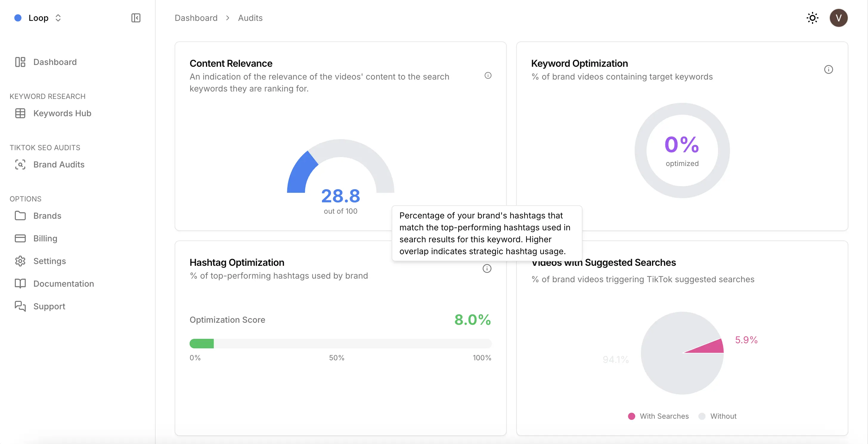Open Documentation link
This screenshot has width=868, height=444.
tap(64, 284)
